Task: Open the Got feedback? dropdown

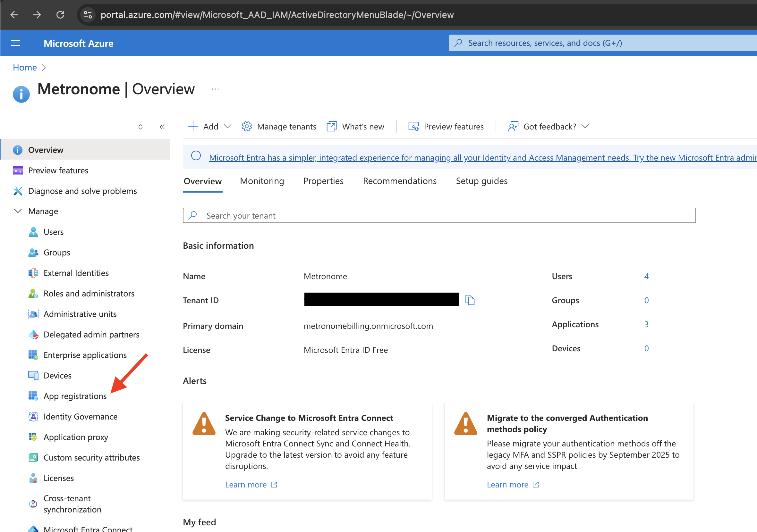Action: pyautogui.click(x=585, y=127)
